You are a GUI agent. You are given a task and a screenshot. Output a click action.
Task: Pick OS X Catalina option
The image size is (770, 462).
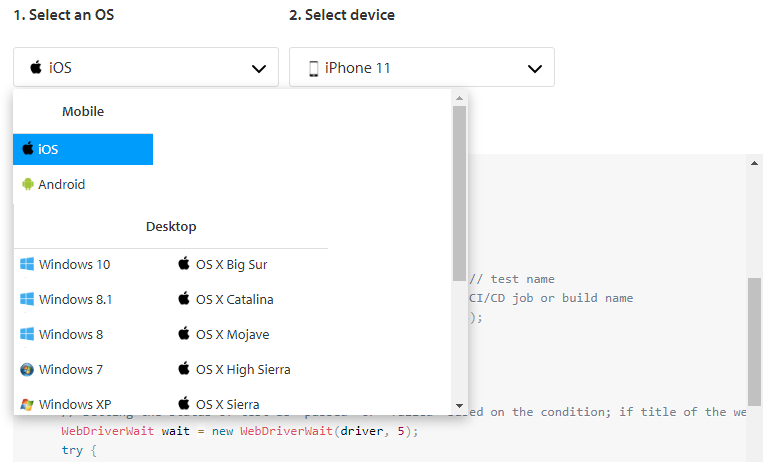click(x=225, y=299)
